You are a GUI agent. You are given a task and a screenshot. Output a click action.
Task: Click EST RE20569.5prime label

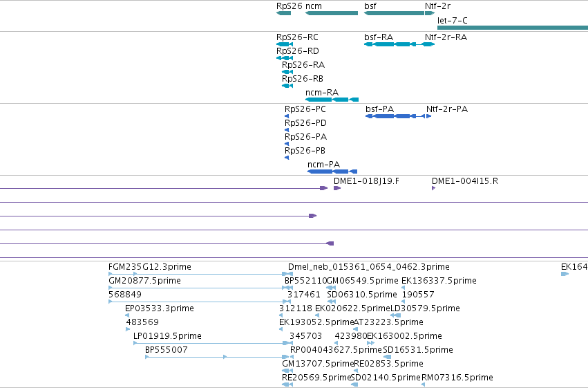pos(316,378)
